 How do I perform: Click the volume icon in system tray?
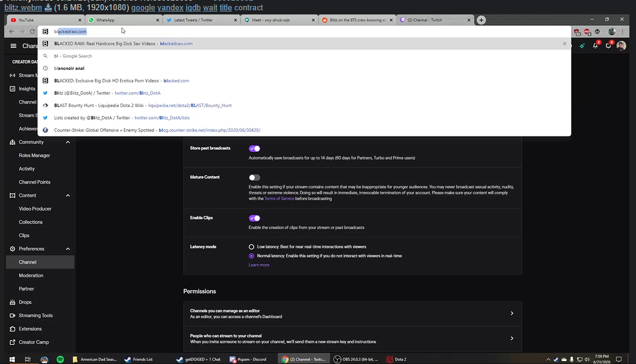click(587, 360)
